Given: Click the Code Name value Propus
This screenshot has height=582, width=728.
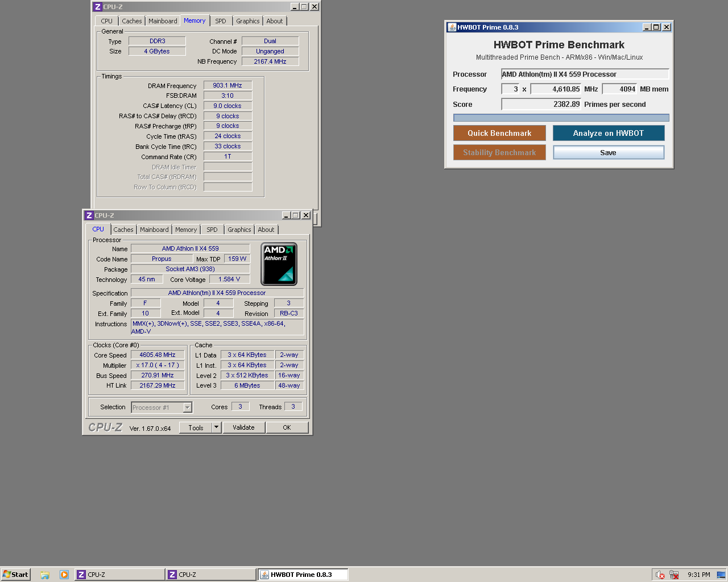Looking at the screenshot, I should point(162,259).
